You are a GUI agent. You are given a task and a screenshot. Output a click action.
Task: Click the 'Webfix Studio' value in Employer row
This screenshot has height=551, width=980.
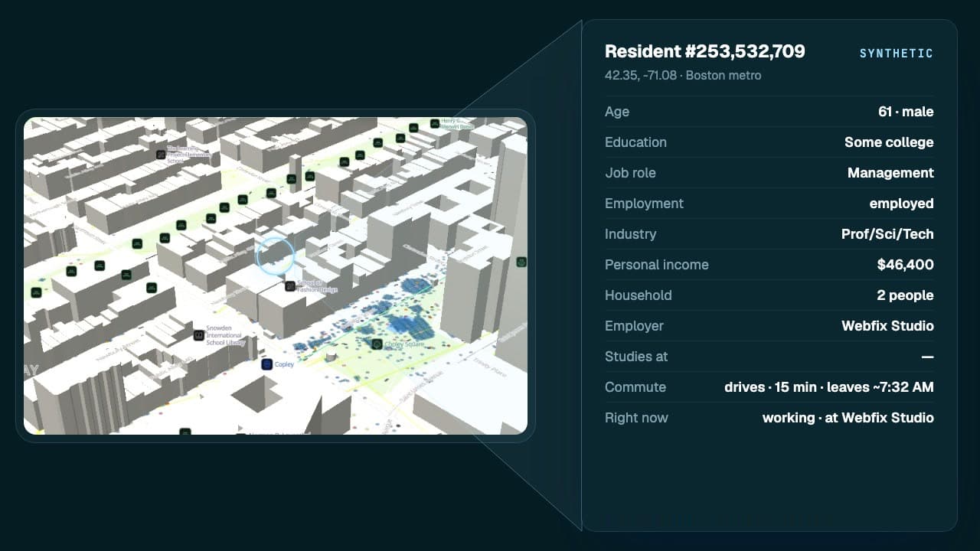pyautogui.click(x=887, y=326)
